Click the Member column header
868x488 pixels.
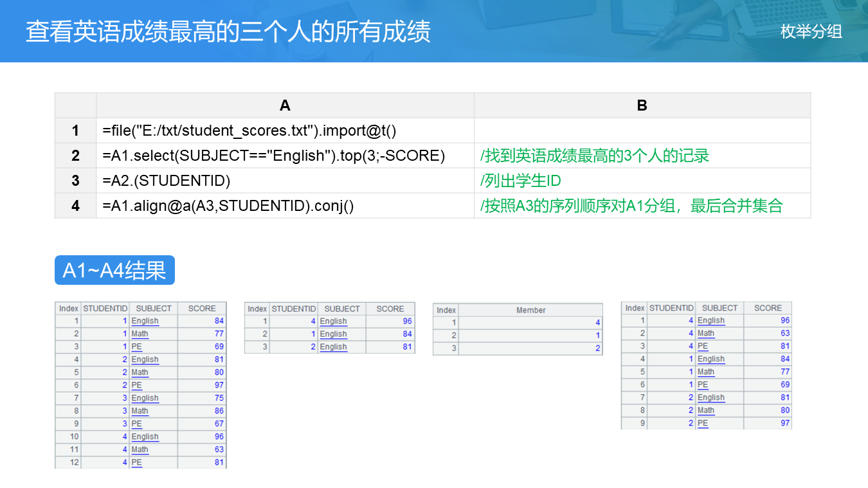[x=530, y=310]
